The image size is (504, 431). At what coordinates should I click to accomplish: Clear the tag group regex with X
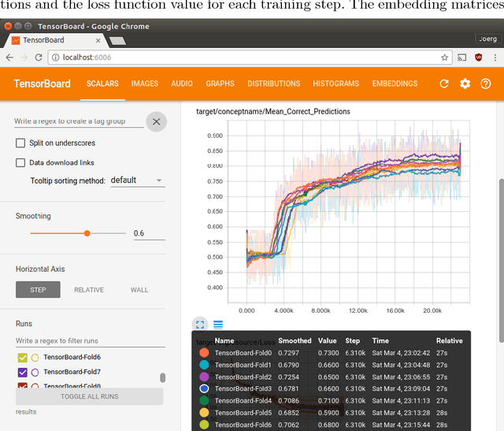pyautogui.click(x=156, y=121)
